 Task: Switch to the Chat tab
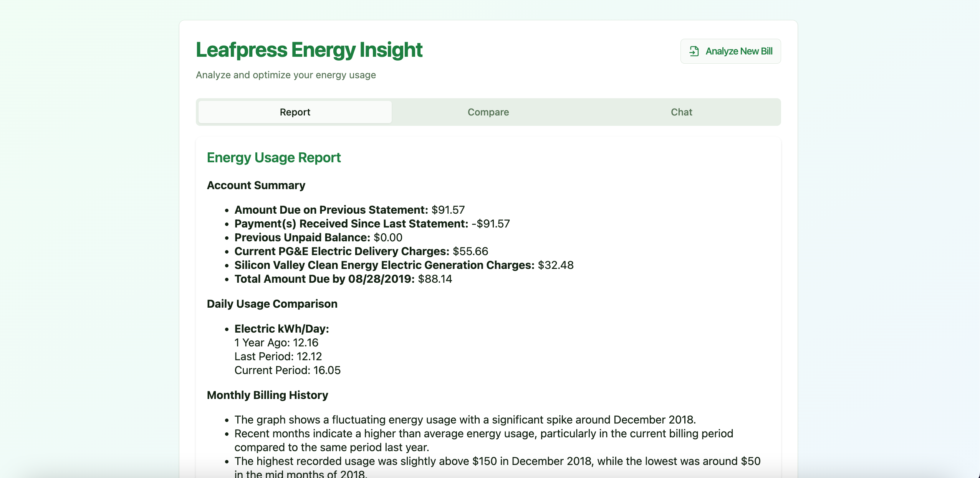pos(681,112)
